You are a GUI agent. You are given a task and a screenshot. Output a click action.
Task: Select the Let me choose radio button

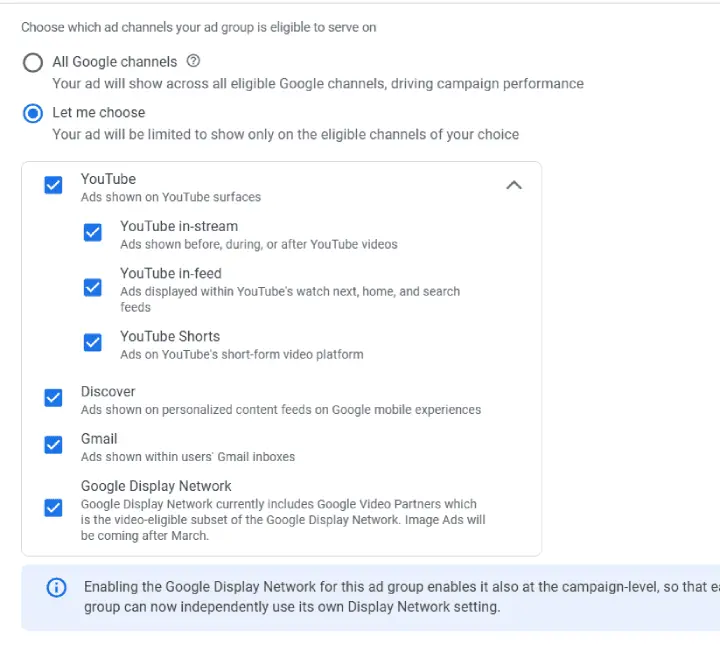point(33,113)
